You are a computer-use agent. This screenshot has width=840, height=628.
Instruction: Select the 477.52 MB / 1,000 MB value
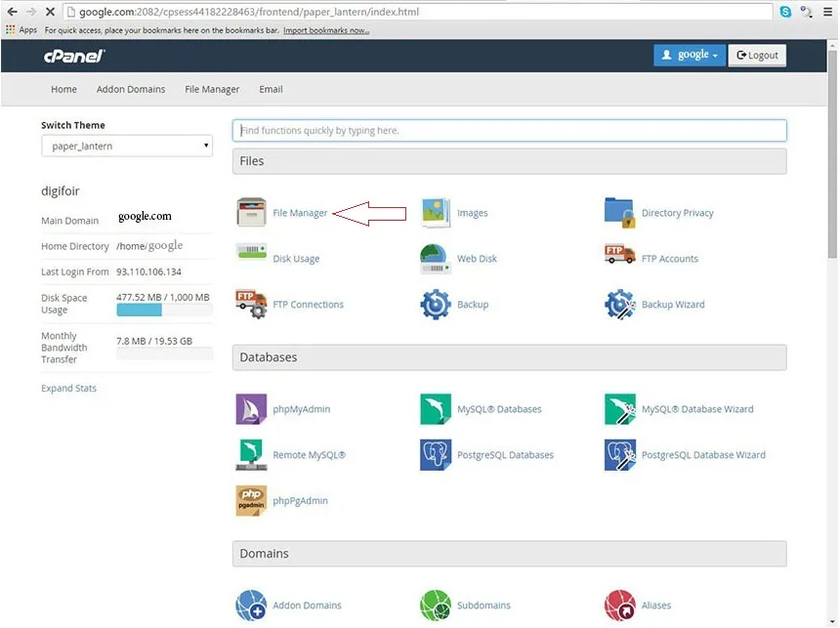point(163,297)
